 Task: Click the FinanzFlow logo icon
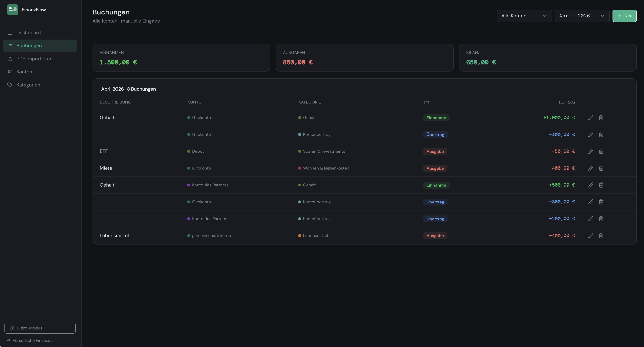[13, 10]
